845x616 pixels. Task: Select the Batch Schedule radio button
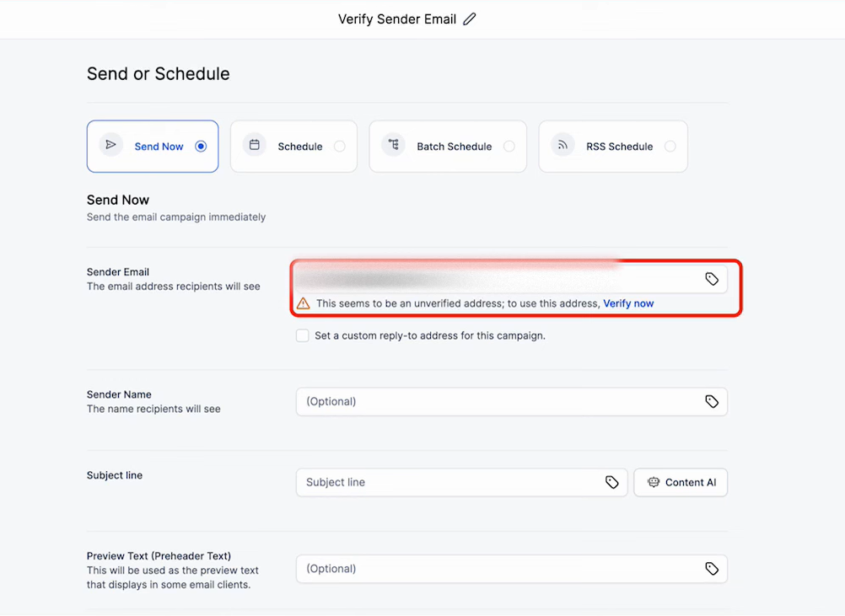(x=509, y=147)
